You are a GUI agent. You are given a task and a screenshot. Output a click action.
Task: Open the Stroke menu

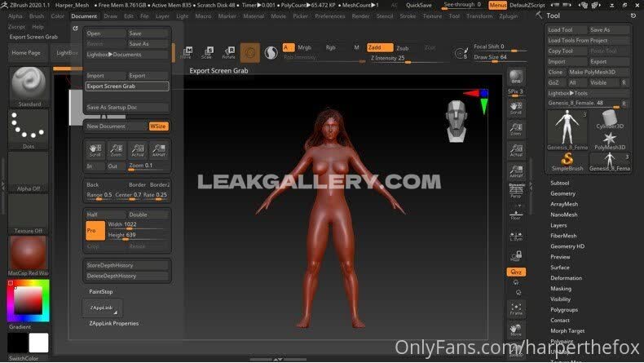tap(408, 16)
